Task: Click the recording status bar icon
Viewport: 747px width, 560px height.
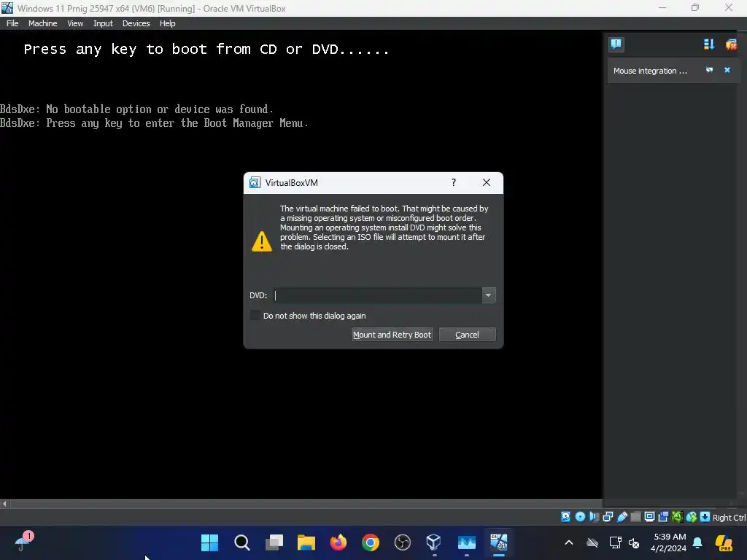Action: click(663, 517)
